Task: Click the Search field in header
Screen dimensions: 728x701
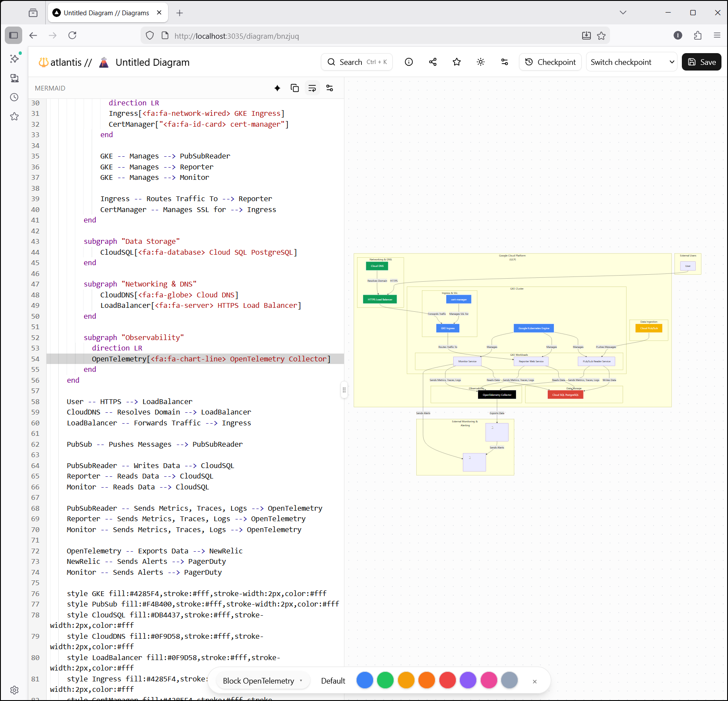Action: click(x=357, y=62)
